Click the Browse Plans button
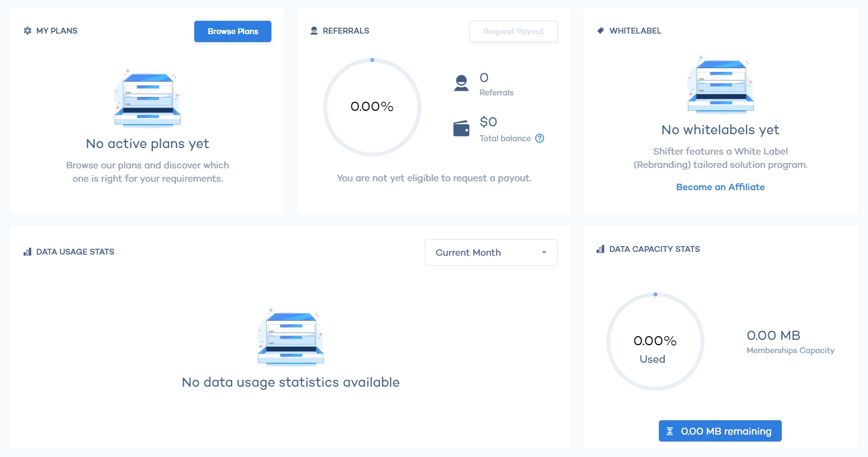Image resolution: width=868 pixels, height=457 pixels. click(233, 31)
